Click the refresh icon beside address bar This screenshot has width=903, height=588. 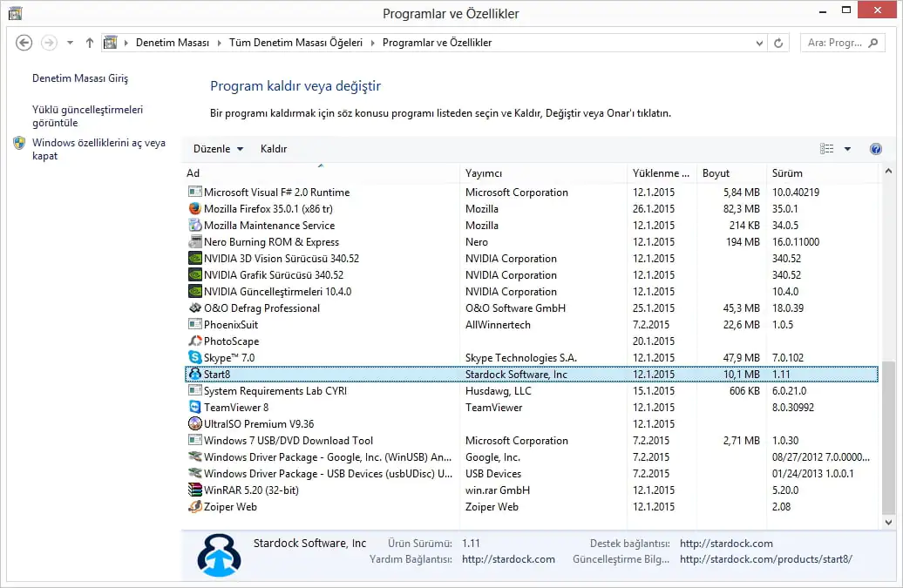779,43
